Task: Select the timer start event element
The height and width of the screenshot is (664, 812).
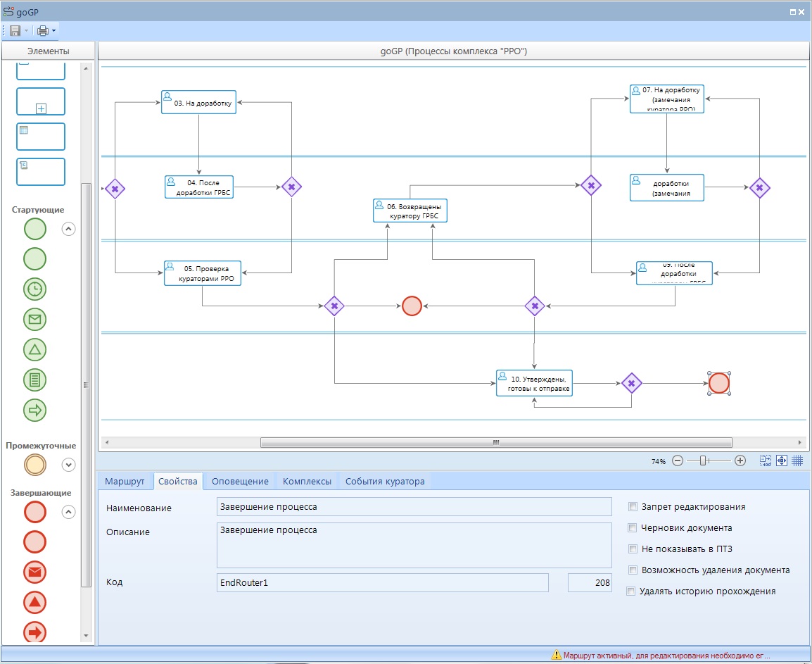Action: [35, 289]
